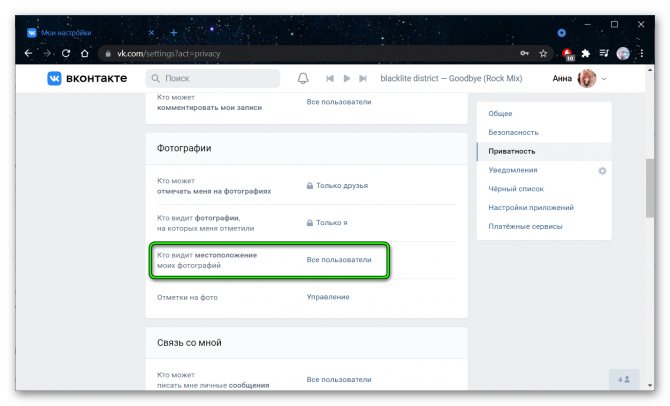The height and width of the screenshot is (406, 670).
Task: Open Настройки приложений section
Action: [x=531, y=208]
